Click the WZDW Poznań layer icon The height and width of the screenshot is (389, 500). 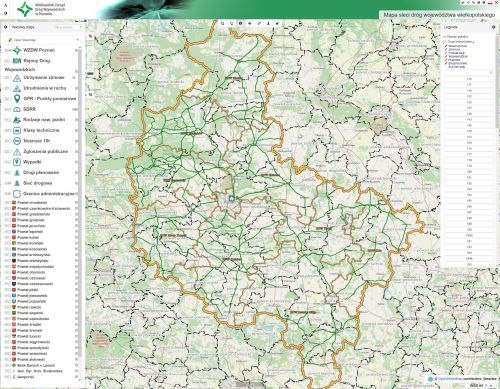coord(17,50)
